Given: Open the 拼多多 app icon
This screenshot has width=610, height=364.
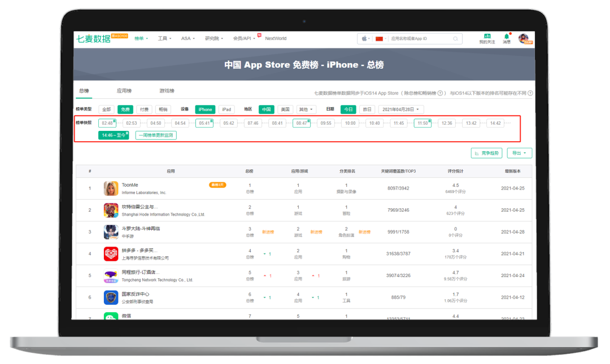Looking at the screenshot, I should pos(111,254).
